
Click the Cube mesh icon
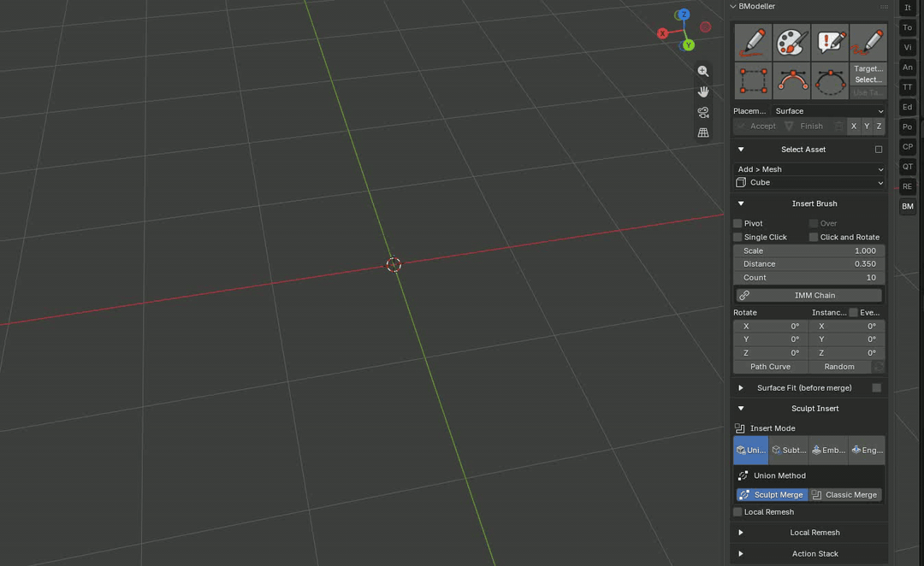coord(741,183)
